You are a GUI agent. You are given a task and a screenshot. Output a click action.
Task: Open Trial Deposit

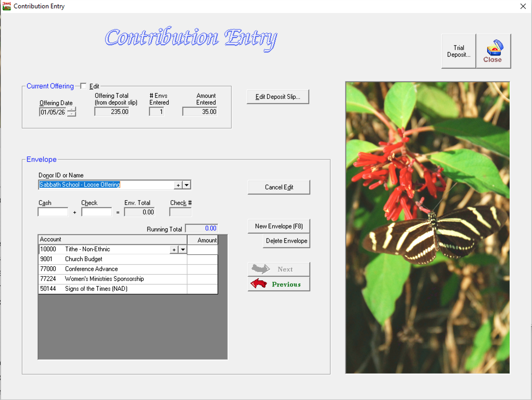tap(458, 51)
